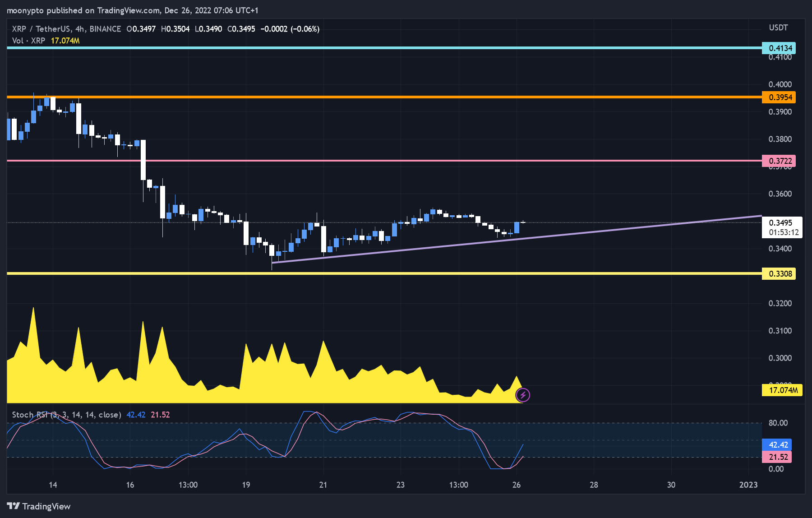Viewport: 812px width, 518px height.
Task: Click the 80.00 Stoch RSI scale label
Action: tap(778, 423)
